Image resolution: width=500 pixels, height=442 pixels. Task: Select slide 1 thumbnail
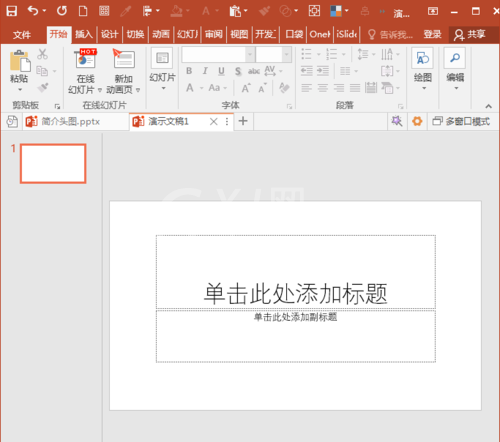(x=53, y=164)
